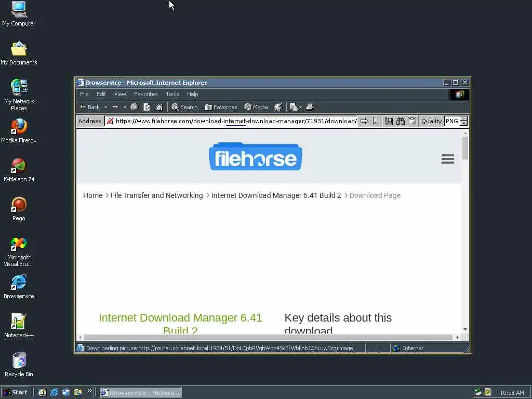Open the Favorites menu
This screenshot has height=399, width=532.
click(x=146, y=95)
